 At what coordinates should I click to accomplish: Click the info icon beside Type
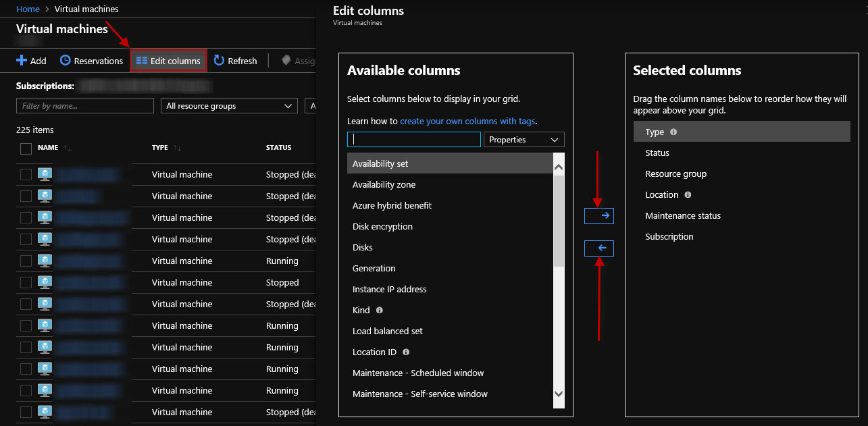pyautogui.click(x=673, y=132)
